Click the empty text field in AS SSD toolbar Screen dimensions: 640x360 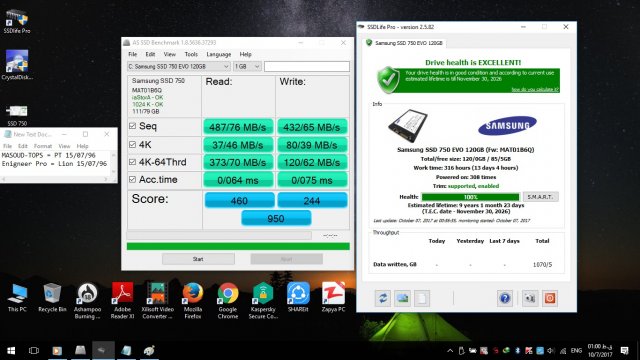coord(307,66)
